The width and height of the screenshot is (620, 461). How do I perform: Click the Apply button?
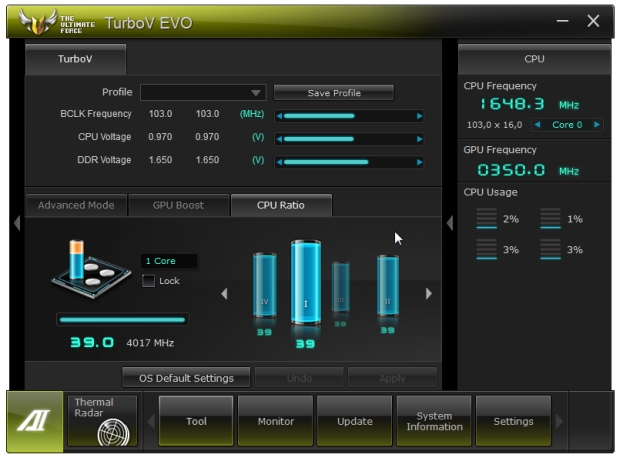392,378
